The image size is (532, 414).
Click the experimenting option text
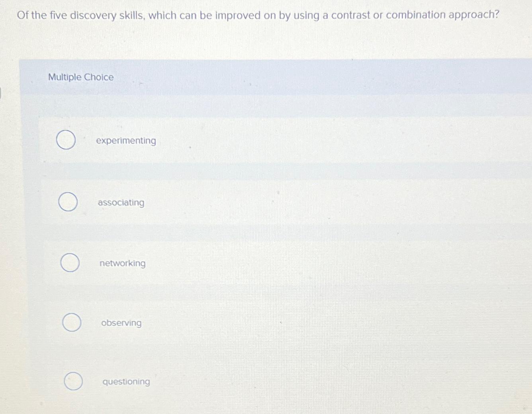[127, 141]
